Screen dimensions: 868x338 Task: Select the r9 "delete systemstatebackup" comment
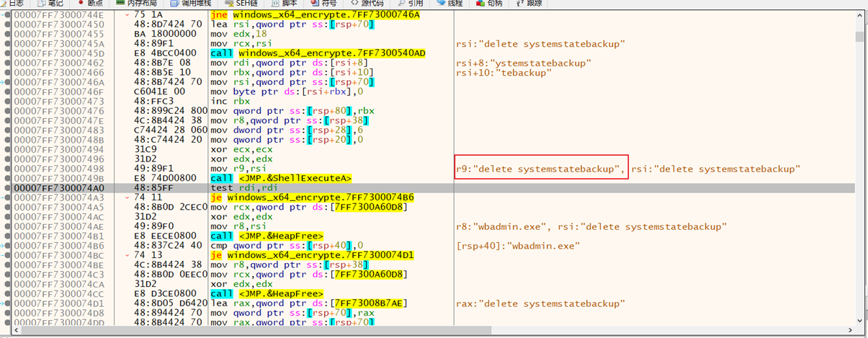tap(540, 169)
